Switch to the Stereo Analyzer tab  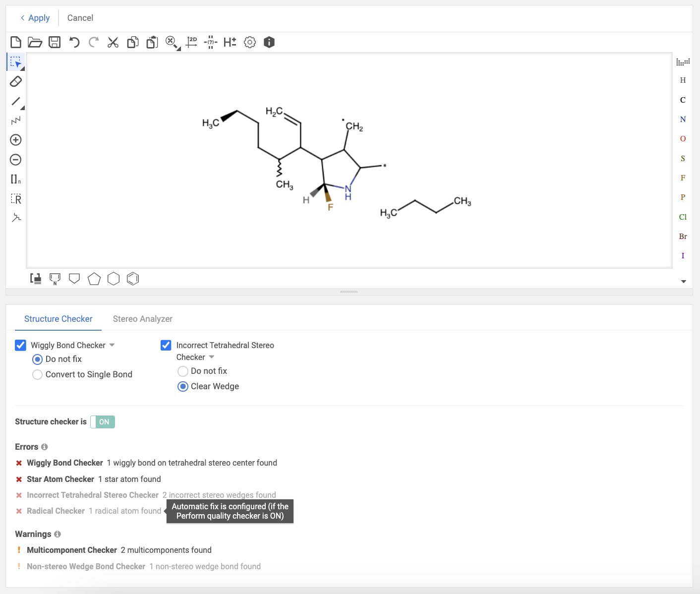coord(142,319)
